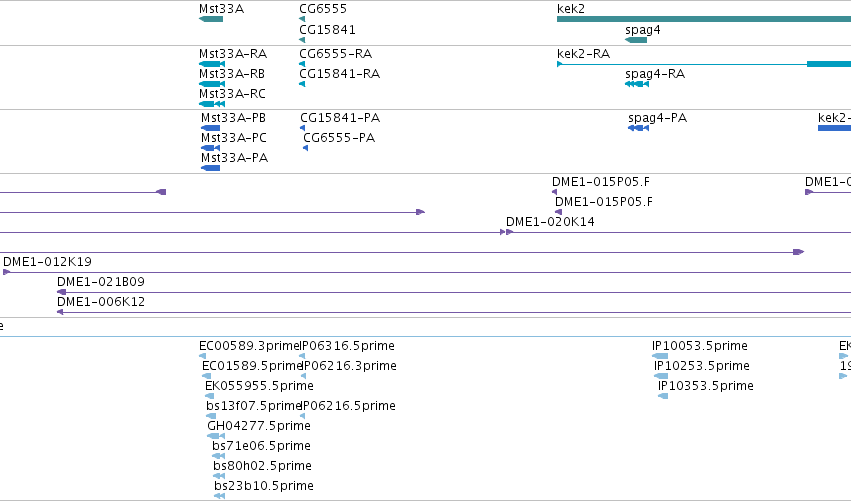
Task: Select the kek2 protein feature bar
Action: tap(834, 128)
